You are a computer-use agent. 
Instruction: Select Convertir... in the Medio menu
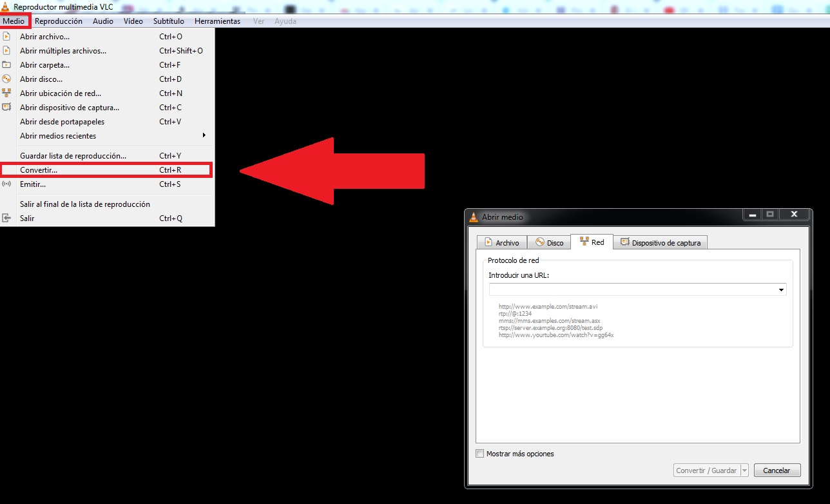pos(107,170)
